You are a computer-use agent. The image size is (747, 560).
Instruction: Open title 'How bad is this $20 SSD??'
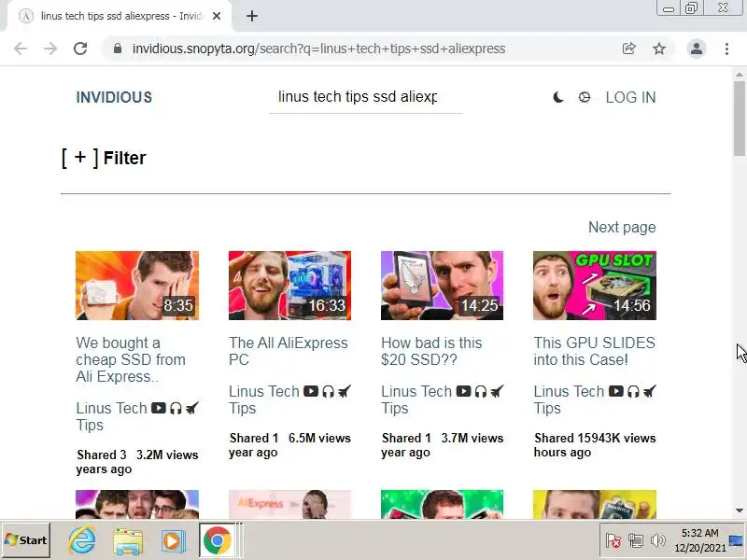pos(431,351)
